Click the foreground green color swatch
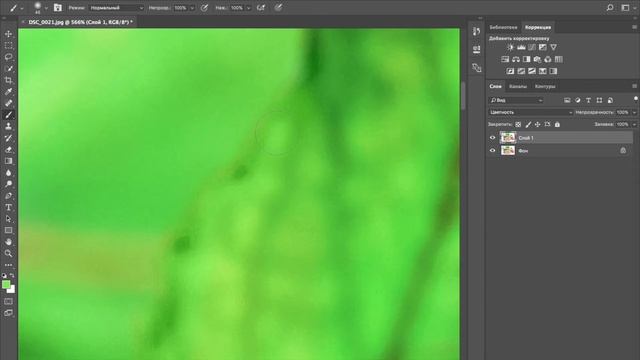The width and height of the screenshot is (640, 360). (6, 284)
